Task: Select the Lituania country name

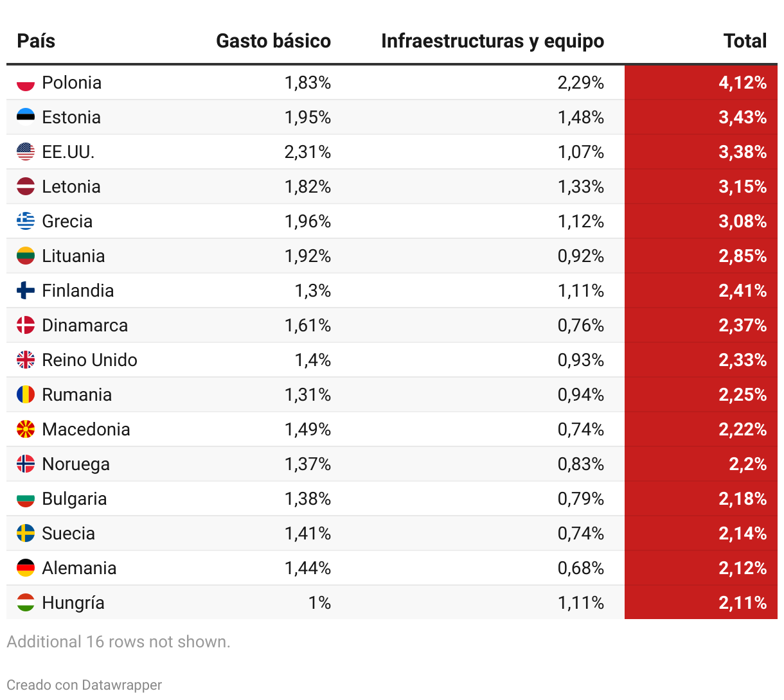Action: 73,256
